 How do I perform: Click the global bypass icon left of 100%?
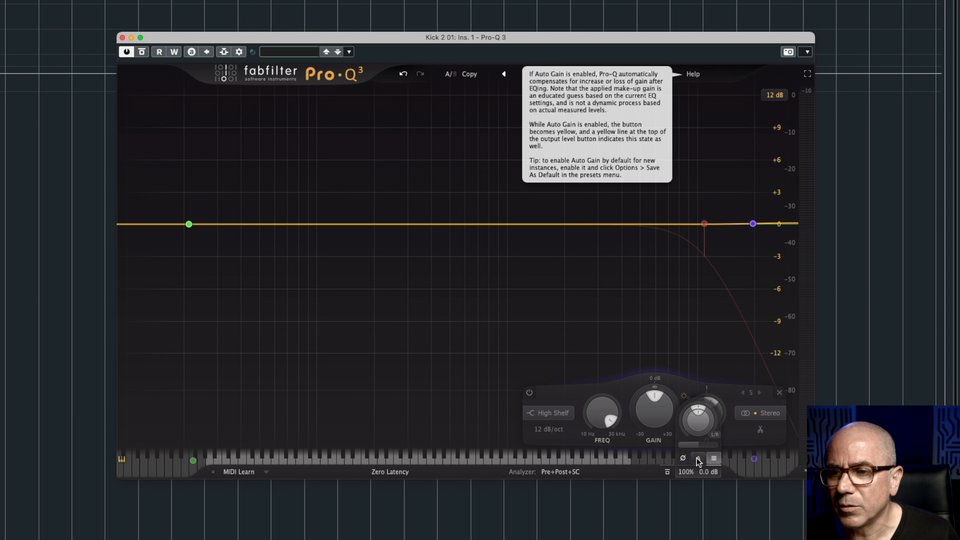pyautogui.click(x=667, y=472)
